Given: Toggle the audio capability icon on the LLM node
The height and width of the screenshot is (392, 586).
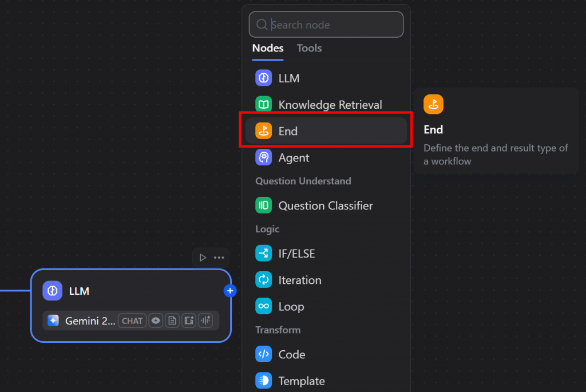Looking at the screenshot, I should pyautogui.click(x=205, y=320).
